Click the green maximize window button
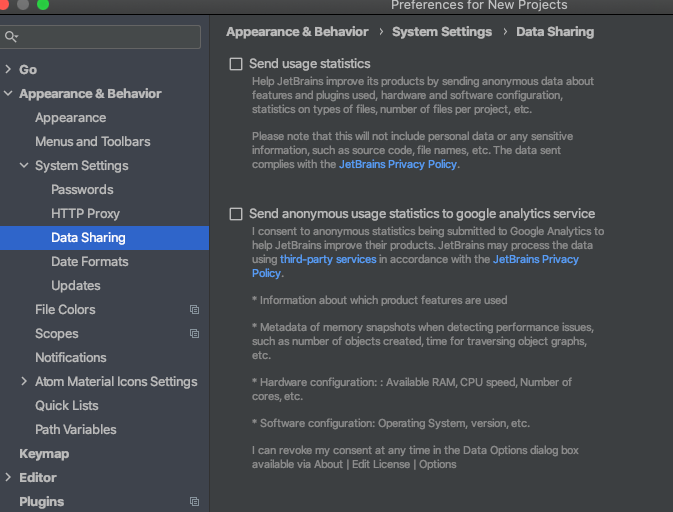 tap(43, 4)
